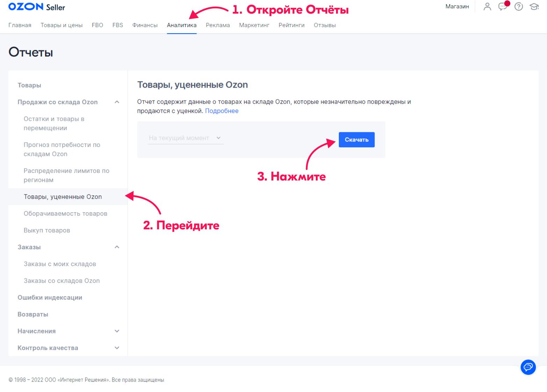Expand the Начисления section
Image resolution: width=547 pixels, height=392 pixels.
[x=117, y=331]
